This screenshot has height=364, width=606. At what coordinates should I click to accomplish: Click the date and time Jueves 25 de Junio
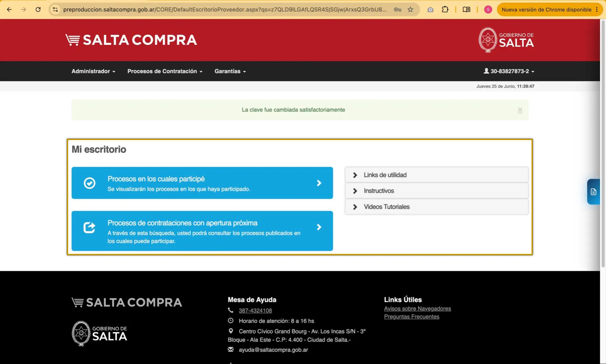(505, 86)
